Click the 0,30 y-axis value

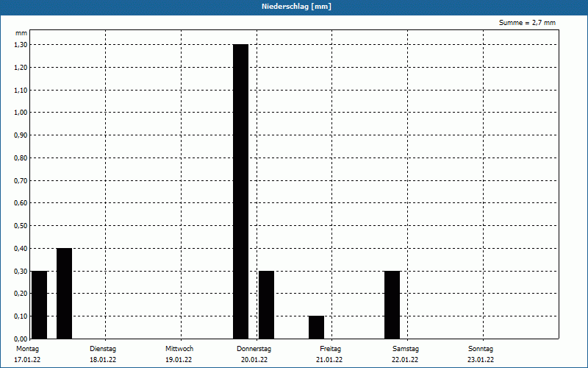click(x=21, y=271)
